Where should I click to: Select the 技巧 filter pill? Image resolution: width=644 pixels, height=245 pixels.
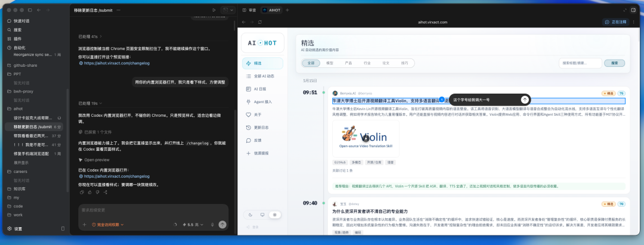pos(404,63)
